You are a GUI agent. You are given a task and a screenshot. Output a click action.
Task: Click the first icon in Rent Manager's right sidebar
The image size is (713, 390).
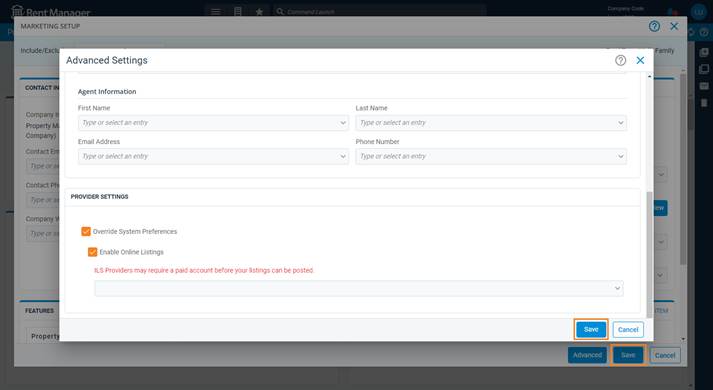pos(703,52)
